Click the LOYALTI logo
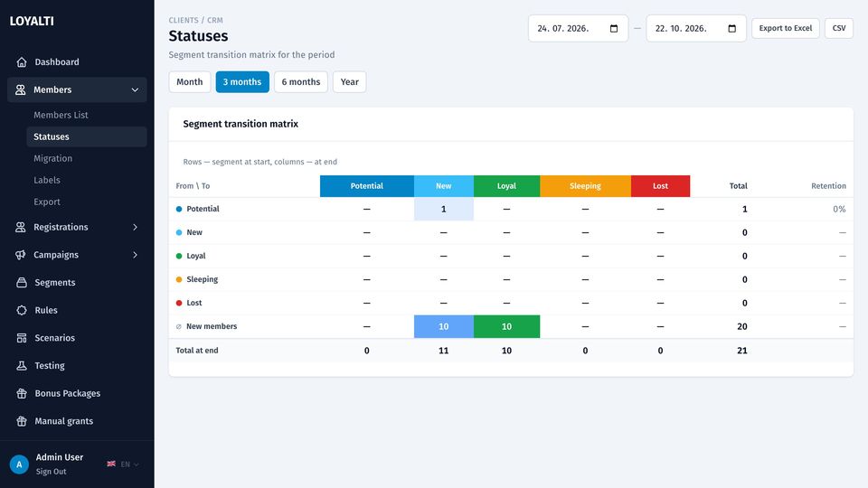 click(x=32, y=21)
